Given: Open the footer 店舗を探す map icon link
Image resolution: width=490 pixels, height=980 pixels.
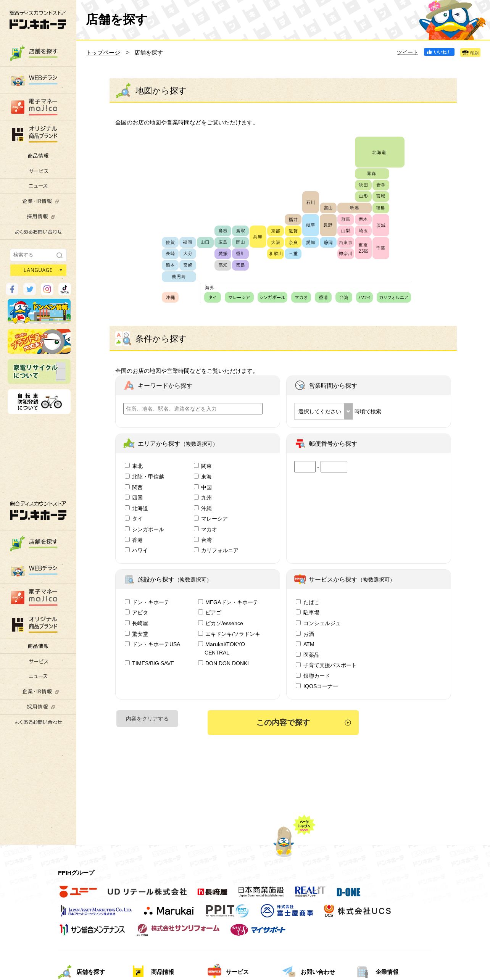Looking at the screenshot, I should click(82, 972).
